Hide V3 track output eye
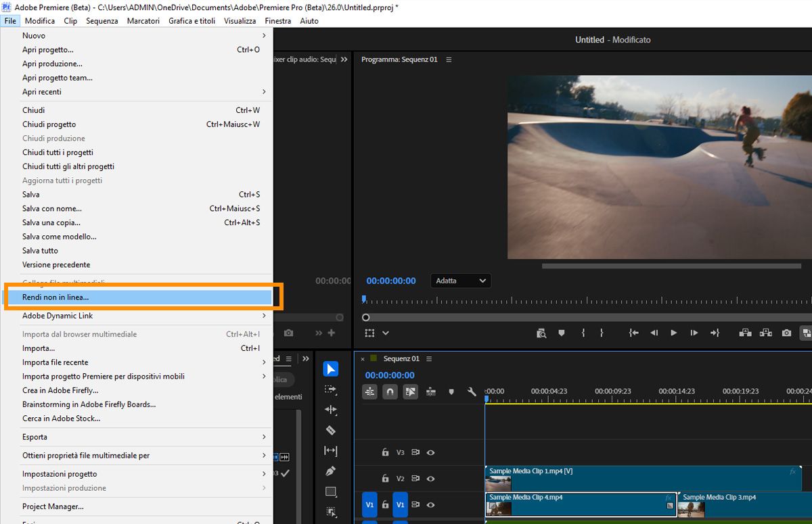The image size is (812, 524). click(430, 452)
